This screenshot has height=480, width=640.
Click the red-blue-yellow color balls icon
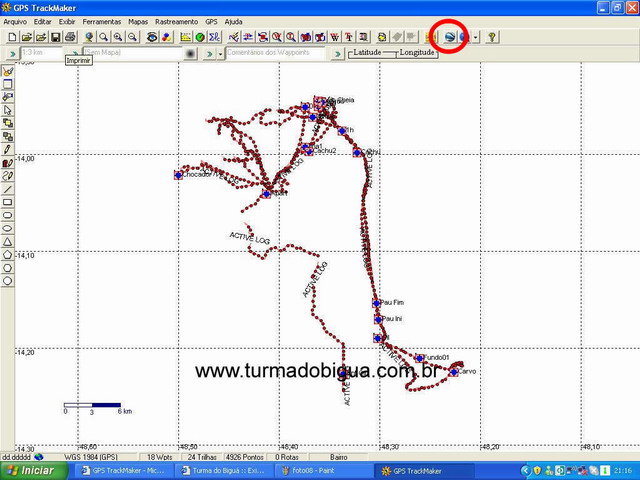pyautogui.click(x=166, y=37)
